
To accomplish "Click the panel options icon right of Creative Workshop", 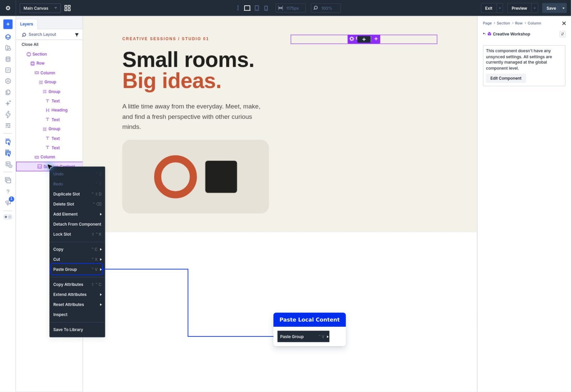I will pyautogui.click(x=562, y=34).
